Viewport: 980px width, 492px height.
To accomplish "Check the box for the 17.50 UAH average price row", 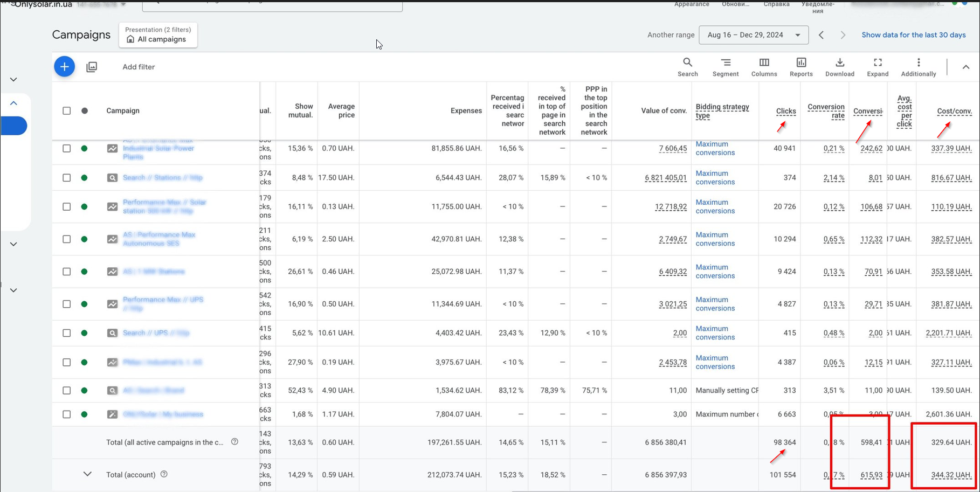I will (67, 178).
